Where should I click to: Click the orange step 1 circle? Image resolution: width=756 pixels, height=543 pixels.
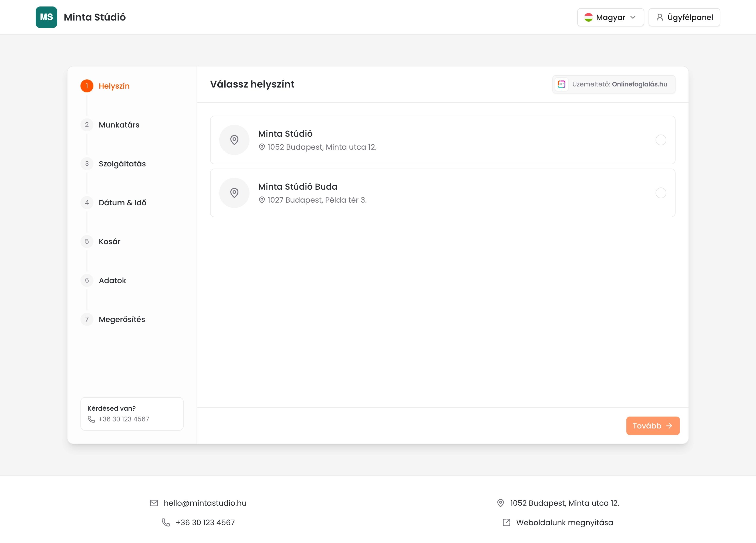point(87,86)
